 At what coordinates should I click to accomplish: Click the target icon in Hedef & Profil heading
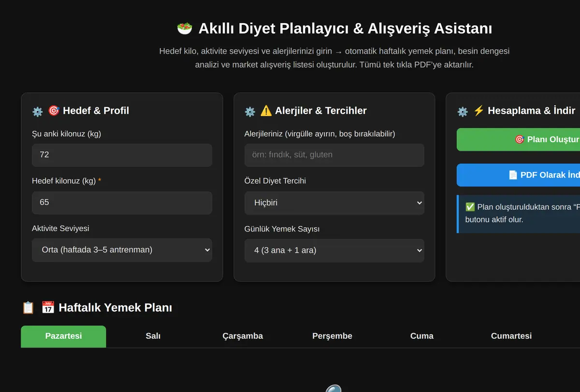pos(54,111)
